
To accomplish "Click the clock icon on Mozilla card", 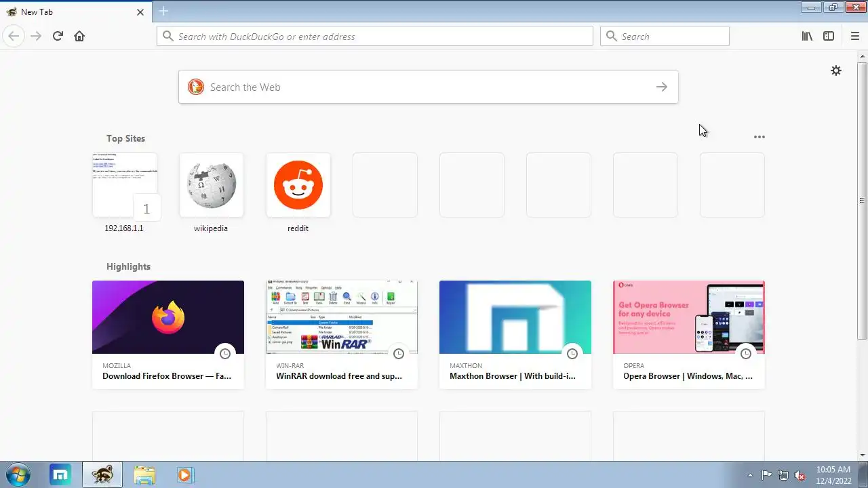I will 225,354.
